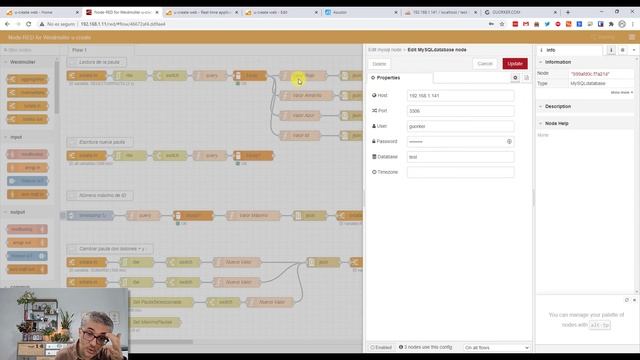The width and height of the screenshot is (640, 360).
Task: Click the password manager icon in Password field
Action: pos(509,142)
